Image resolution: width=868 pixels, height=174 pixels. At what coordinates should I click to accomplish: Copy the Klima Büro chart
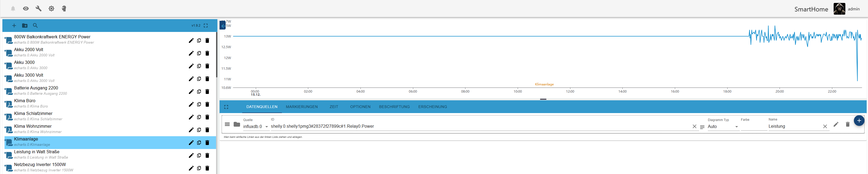point(199,104)
